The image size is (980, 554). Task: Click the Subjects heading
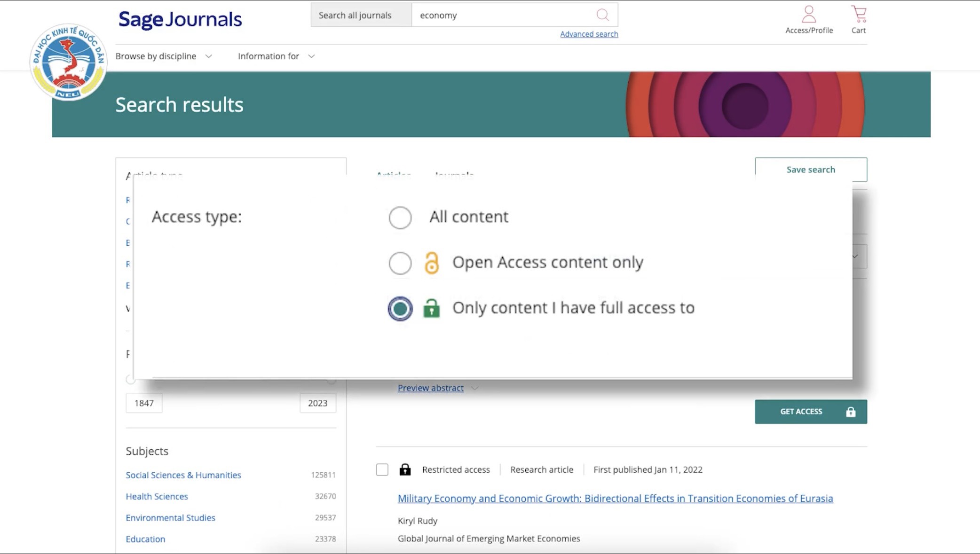147,451
